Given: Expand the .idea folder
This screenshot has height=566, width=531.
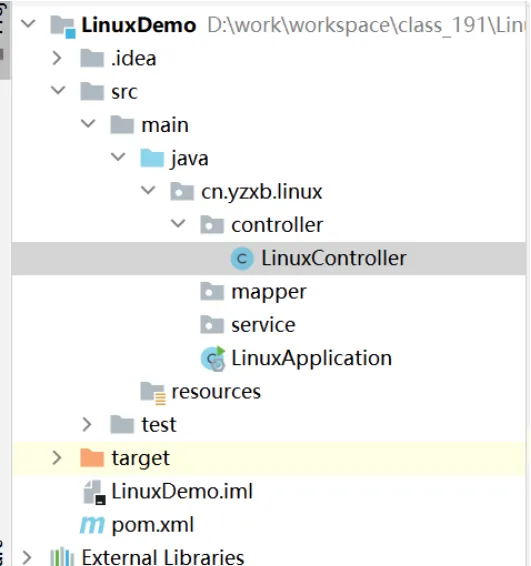Looking at the screenshot, I should pos(57,58).
